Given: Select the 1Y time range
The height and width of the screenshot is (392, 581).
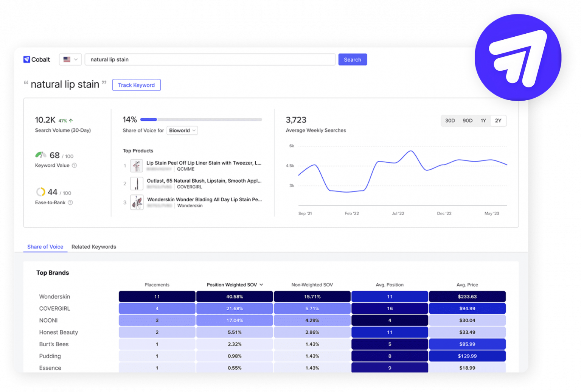Looking at the screenshot, I should pos(483,121).
